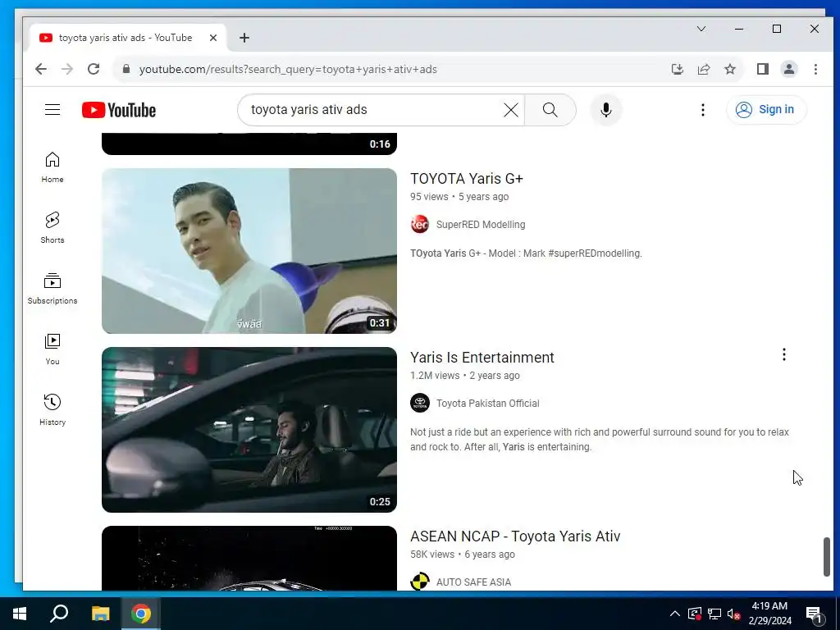Click the #superREDmodelling description text

click(x=595, y=253)
